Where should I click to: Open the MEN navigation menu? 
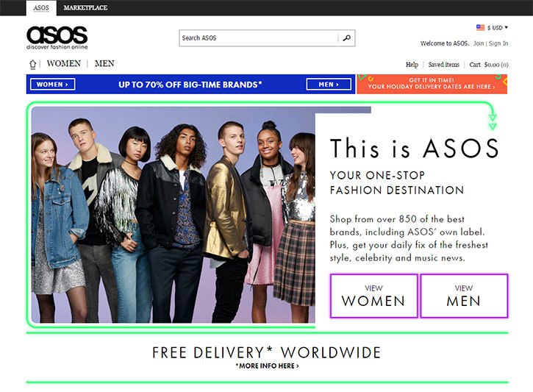pyautogui.click(x=104, y=63)
